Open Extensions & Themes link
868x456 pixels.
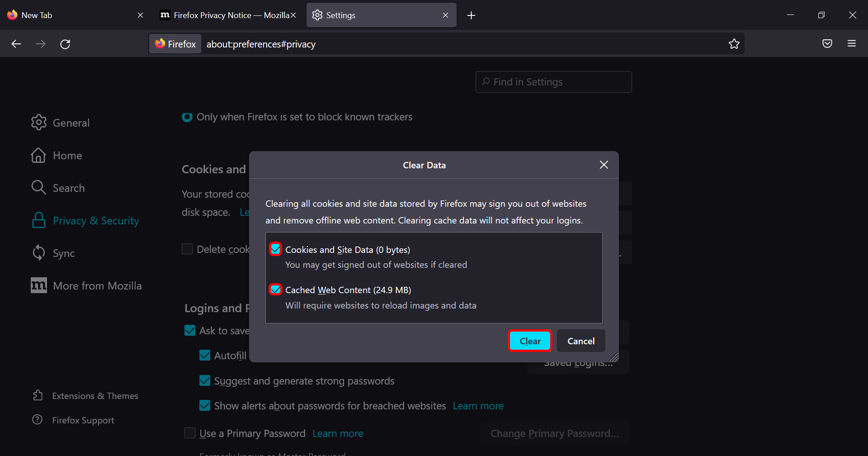tap(85, 396)
